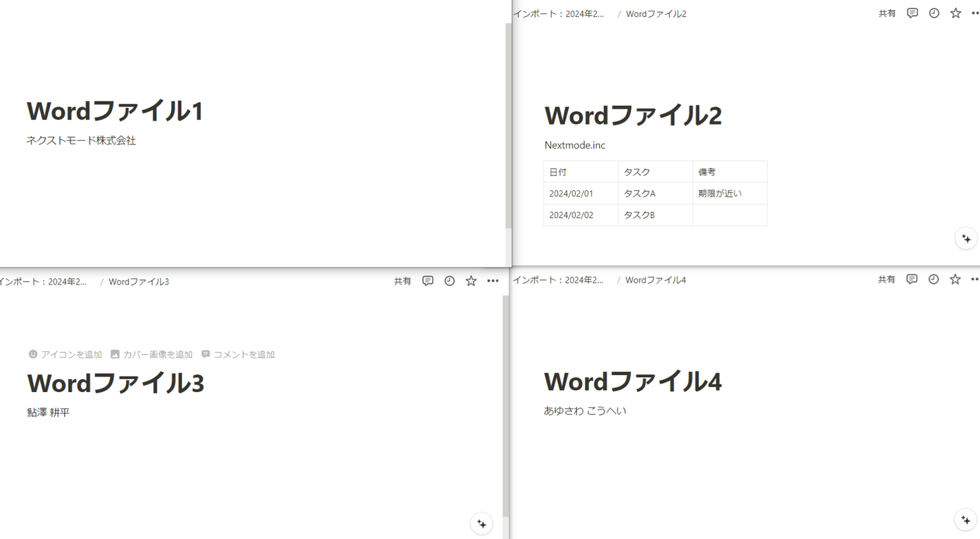Open comments on Wordファイル3 page

click(x=427, y=281)
